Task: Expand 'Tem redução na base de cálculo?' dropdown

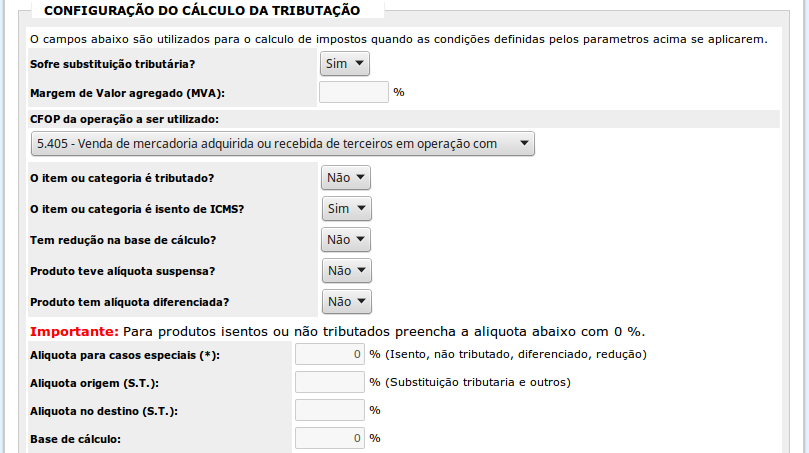Action: click(346, 240)
